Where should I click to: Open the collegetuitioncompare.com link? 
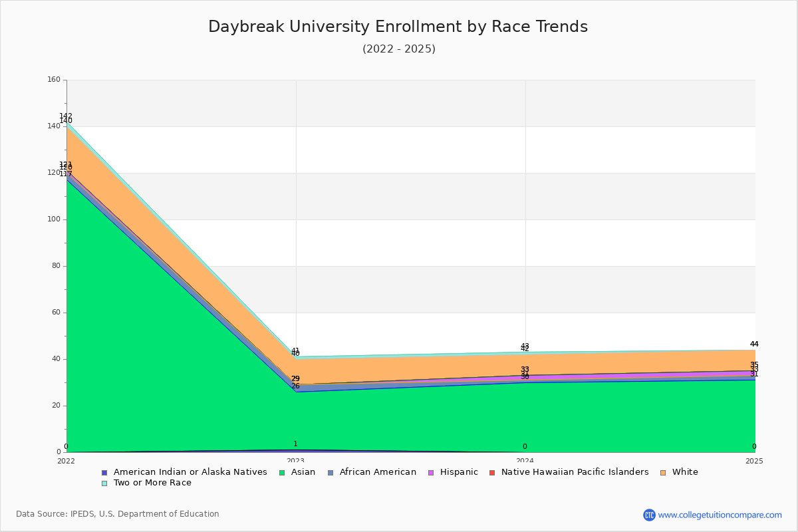point(720,515)
